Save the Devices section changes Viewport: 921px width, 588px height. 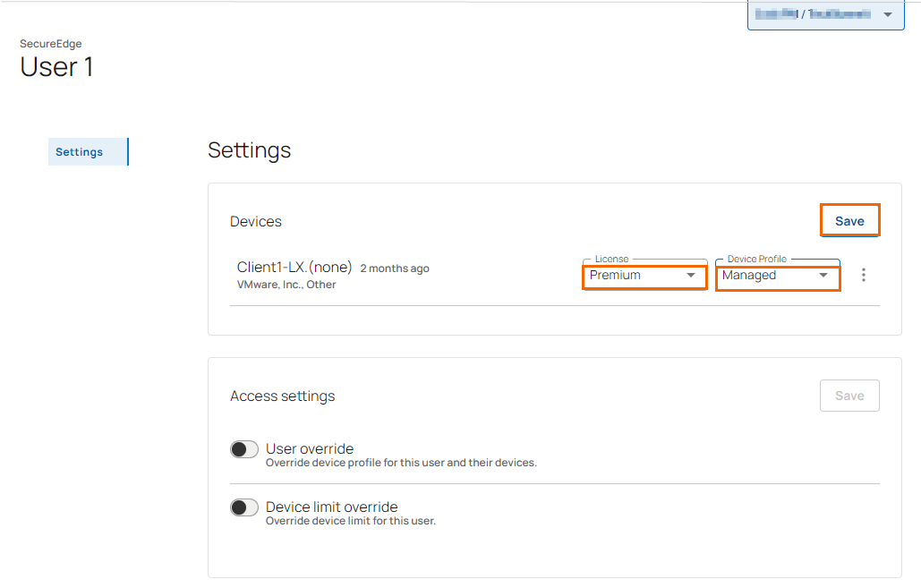(x=849, y=221)
